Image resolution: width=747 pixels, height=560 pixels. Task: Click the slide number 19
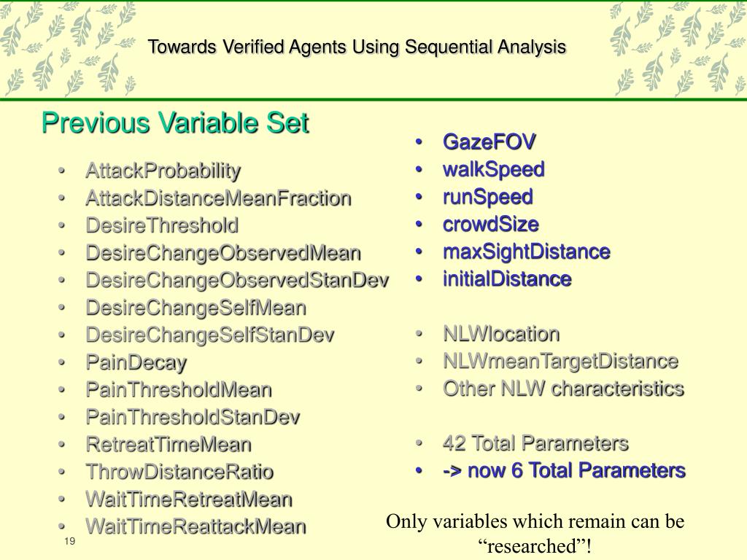(69, 541)
